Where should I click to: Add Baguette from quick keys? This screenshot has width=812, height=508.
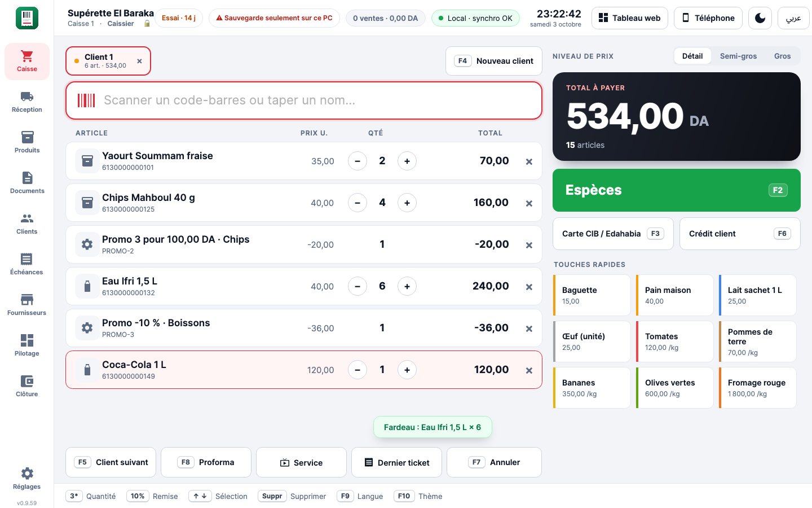click(x=592, y=295)
